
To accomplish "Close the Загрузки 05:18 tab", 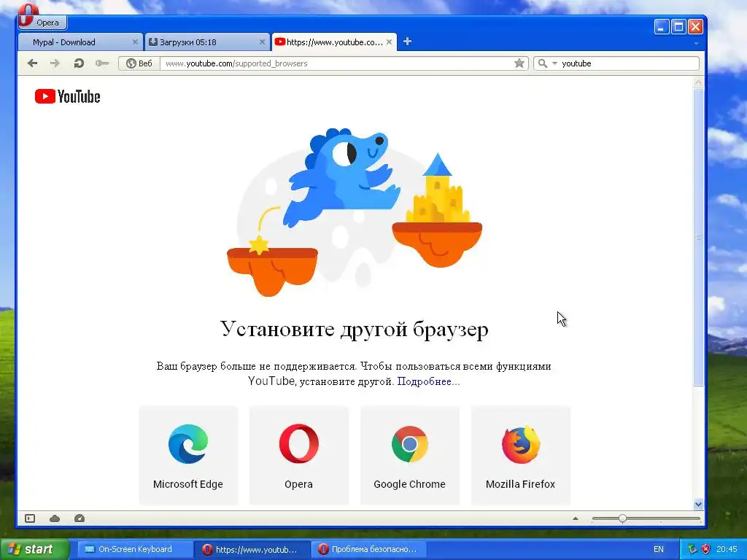I will 262,42.
